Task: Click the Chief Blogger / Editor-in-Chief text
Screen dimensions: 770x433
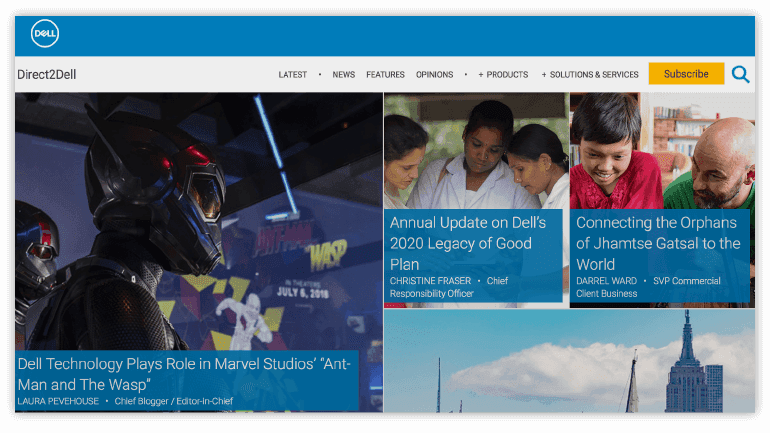Action: click(x=174, y=401)
